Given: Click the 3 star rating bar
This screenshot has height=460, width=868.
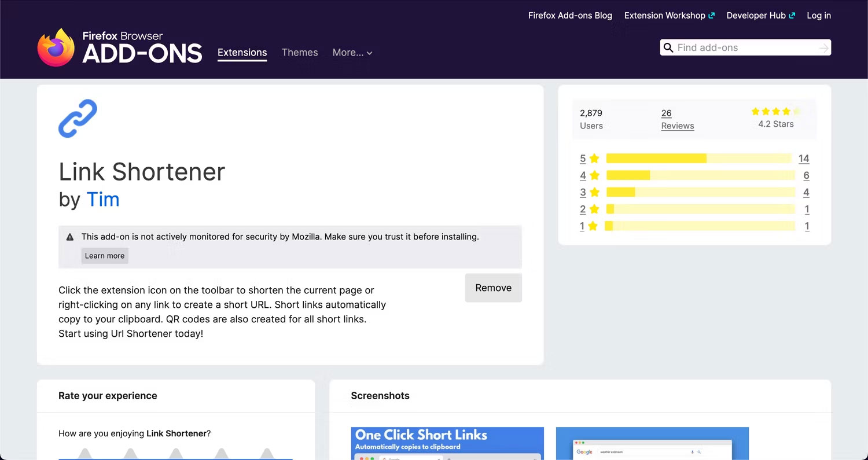Looking at the screenshot, I should pos(701,192).
